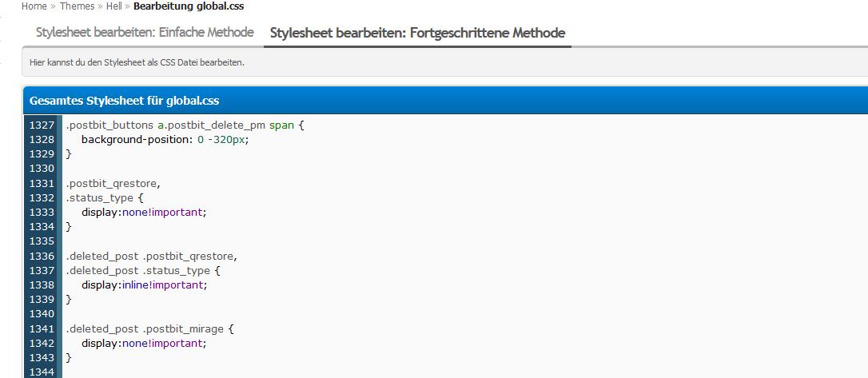Click the Bearbeitung global.css breadcrumb text

pyautogui.click(x=189, y=6)
